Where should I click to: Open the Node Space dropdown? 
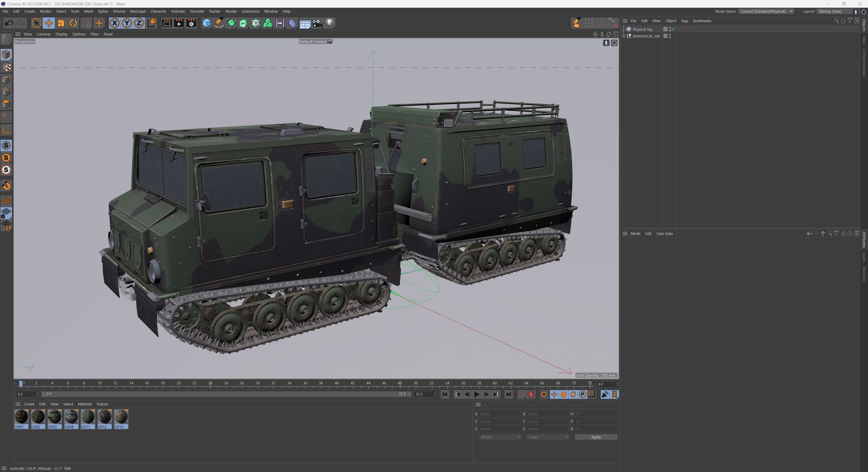click(x=766, y=11)
